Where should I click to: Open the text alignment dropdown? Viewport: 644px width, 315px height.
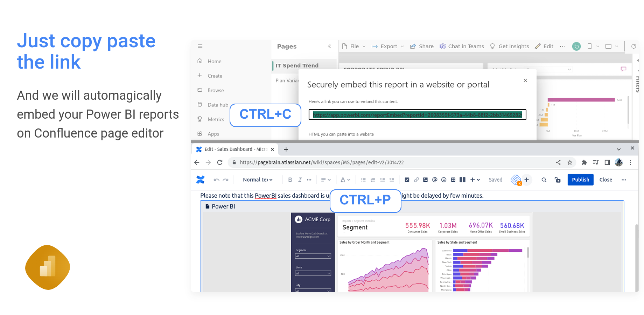(x=326, y=180)
